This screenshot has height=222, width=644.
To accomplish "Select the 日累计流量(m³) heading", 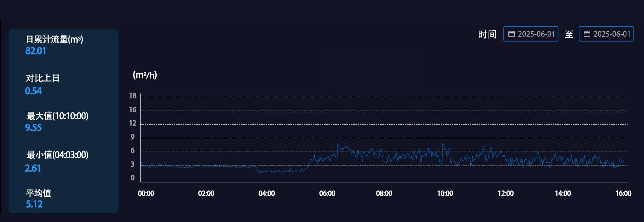I will [x=54, y=39].
